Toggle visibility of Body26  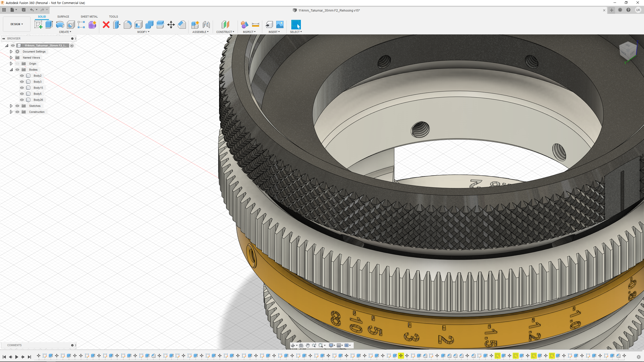pyautogui.click(x=22, y=100)
